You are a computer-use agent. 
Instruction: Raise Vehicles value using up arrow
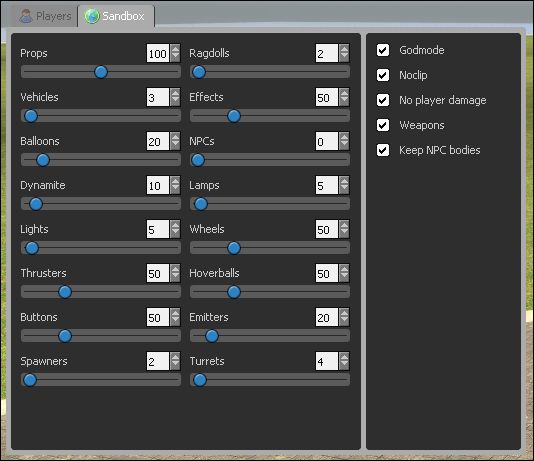[x=175, y=93]
